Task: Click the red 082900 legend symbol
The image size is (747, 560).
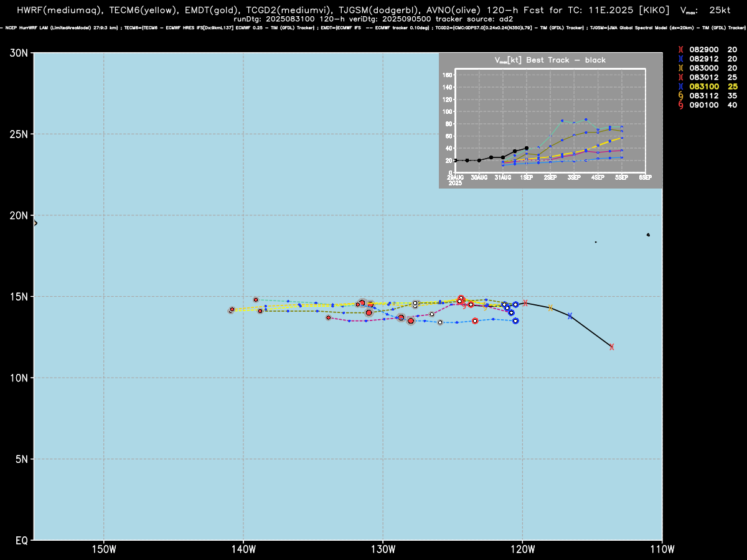Action: click(680, 49)
